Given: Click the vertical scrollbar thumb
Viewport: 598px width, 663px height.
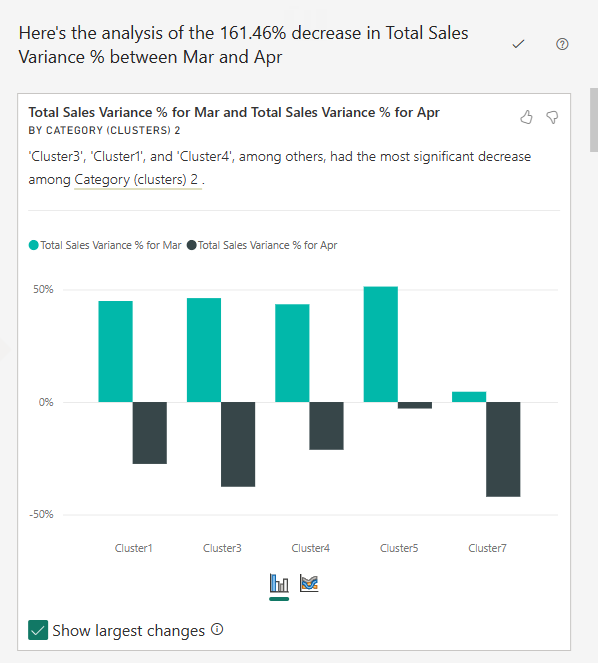Looking at the screenshot, I should coord(594,120).
